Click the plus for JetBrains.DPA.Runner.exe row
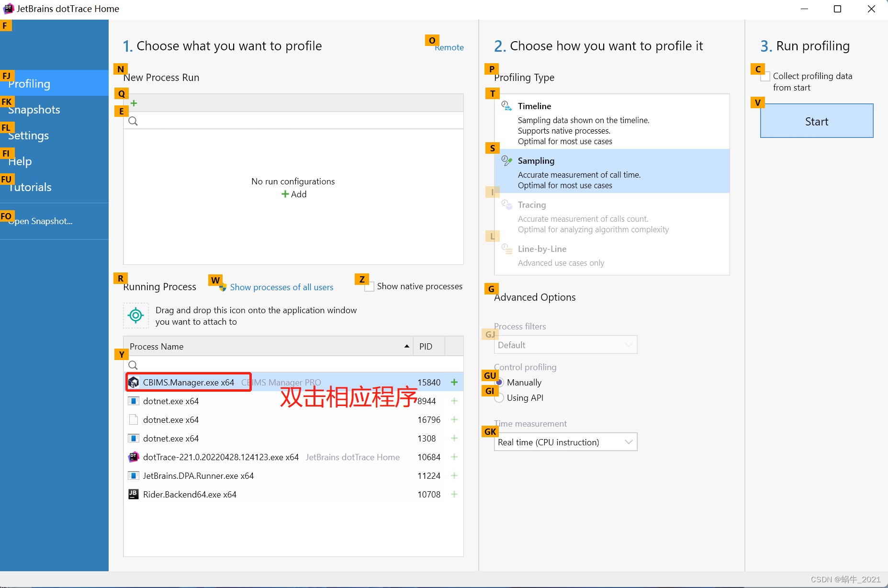The width and height of the screenshot is (888, 588). click(x=454, y=475)
